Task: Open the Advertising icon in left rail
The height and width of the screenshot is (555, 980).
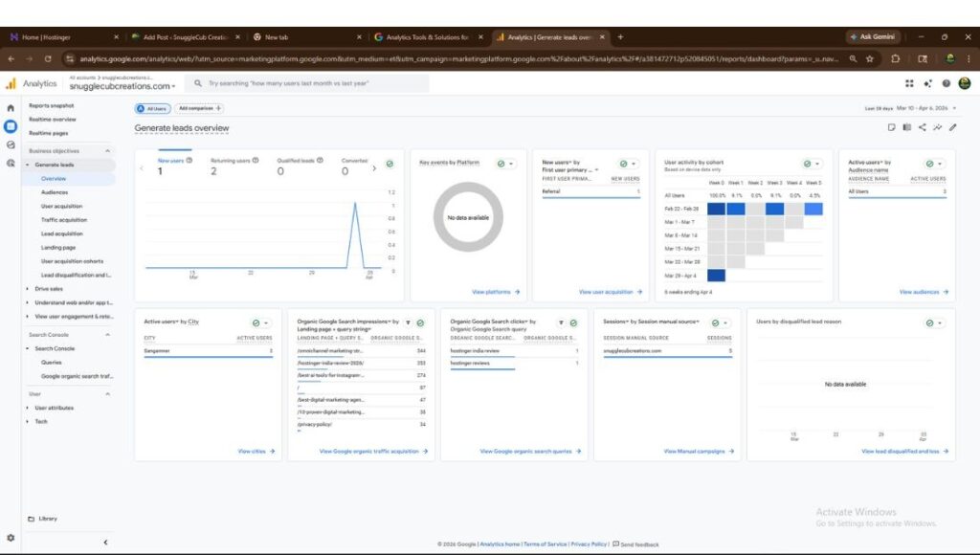Action: coord(10,160)
